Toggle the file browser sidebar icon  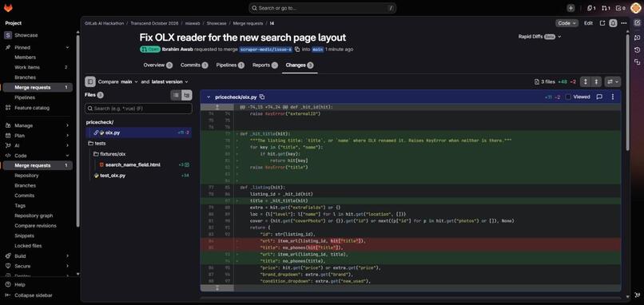click(x=90, y=81)
